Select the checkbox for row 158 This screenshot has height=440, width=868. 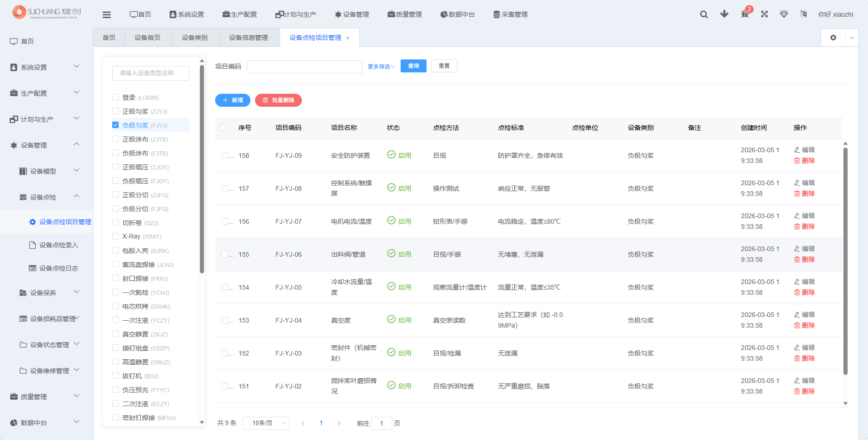click(x=225, y=155)
